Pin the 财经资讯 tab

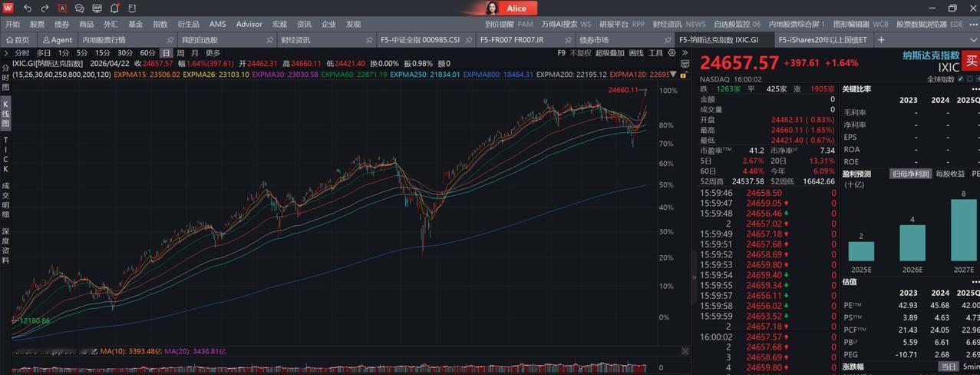click(369, 39)
